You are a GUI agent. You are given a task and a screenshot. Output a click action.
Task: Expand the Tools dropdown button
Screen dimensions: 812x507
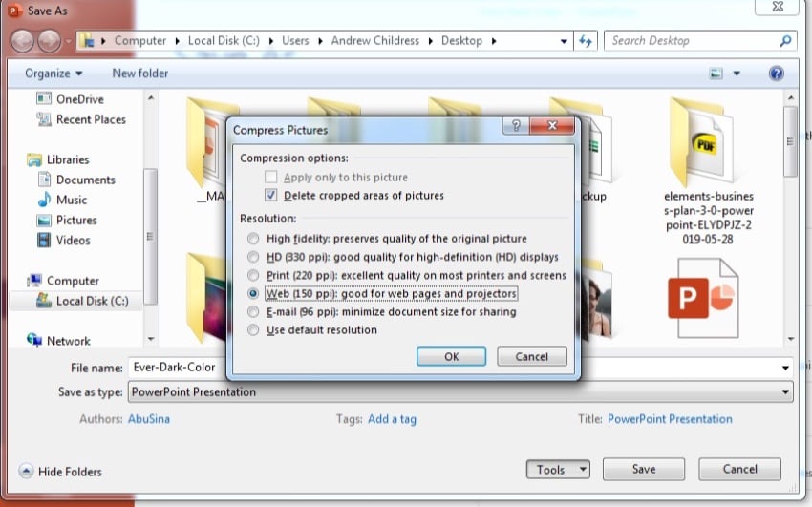557,469
